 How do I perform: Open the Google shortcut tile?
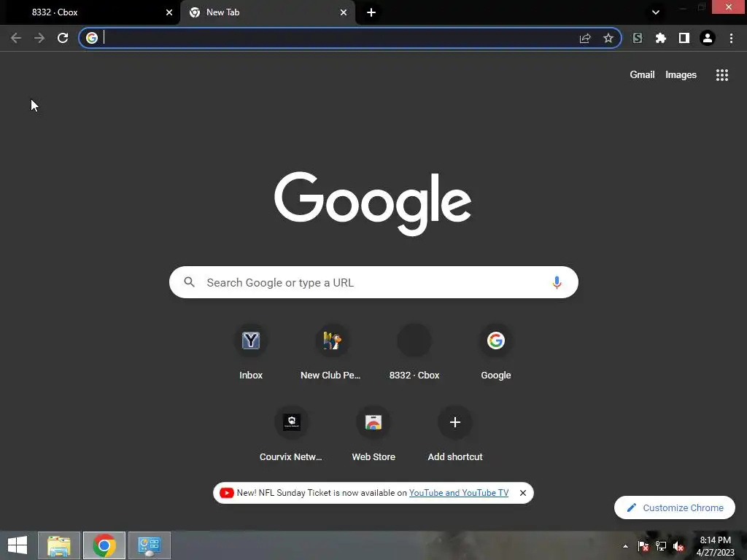[496, 353]
